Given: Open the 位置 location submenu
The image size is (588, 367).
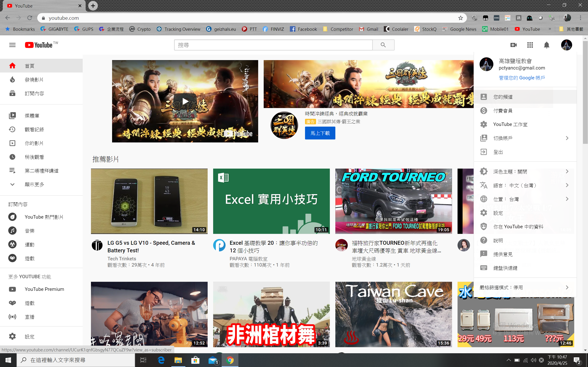Looking at the screenshot, I should pos(525,199).
